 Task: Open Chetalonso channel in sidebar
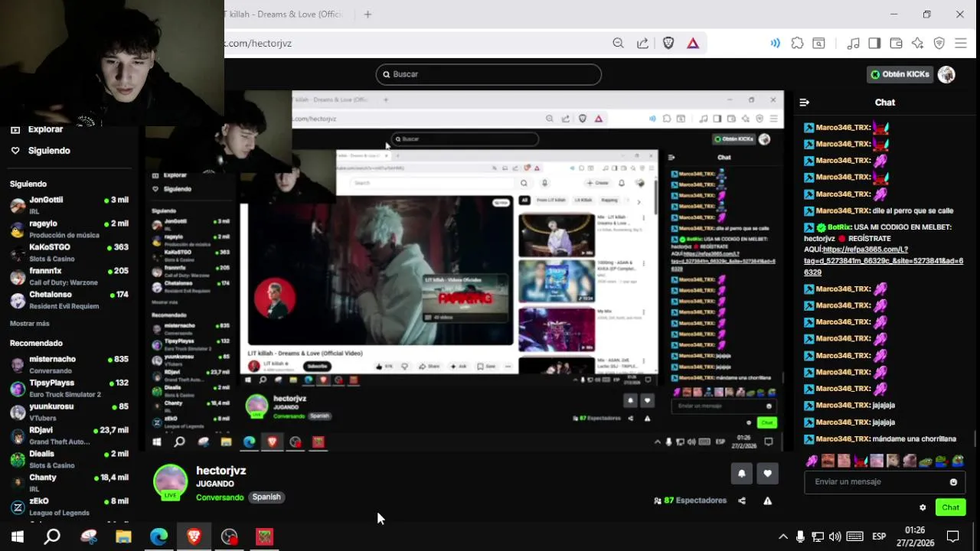tap(69, 300)
